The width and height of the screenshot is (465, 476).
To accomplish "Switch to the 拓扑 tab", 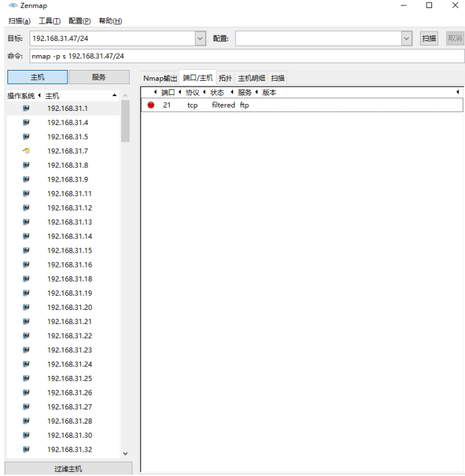I will click(x=225, y=78).
